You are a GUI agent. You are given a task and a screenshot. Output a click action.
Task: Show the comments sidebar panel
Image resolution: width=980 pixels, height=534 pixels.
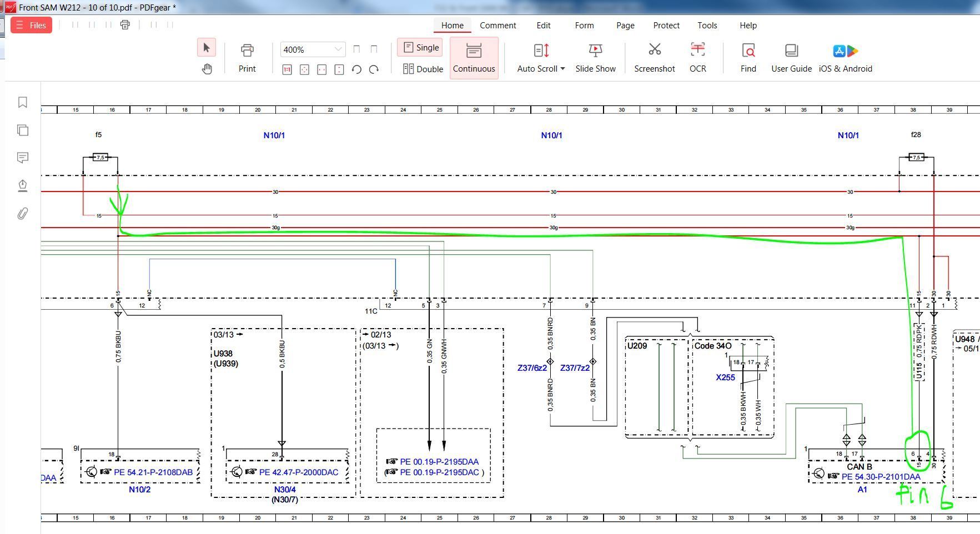23,158
